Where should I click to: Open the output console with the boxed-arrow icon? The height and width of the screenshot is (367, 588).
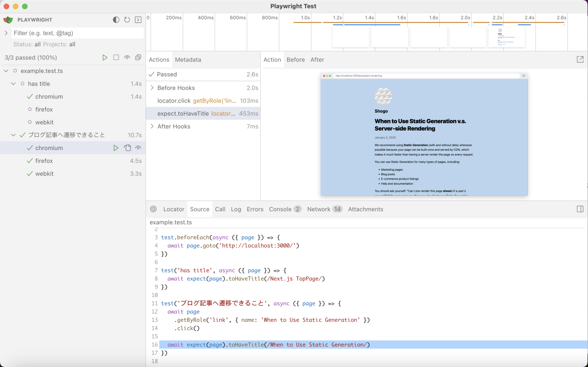point(138,20)
